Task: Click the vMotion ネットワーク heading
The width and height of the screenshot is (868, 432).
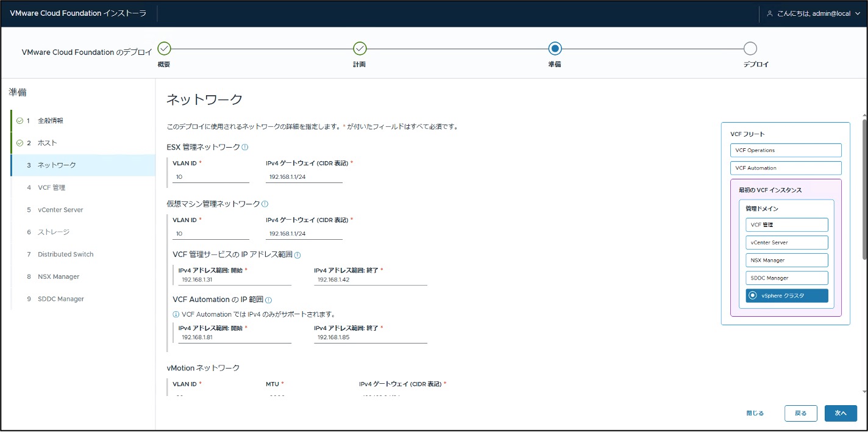Action: pyautogui.click(x=203, y=367)
